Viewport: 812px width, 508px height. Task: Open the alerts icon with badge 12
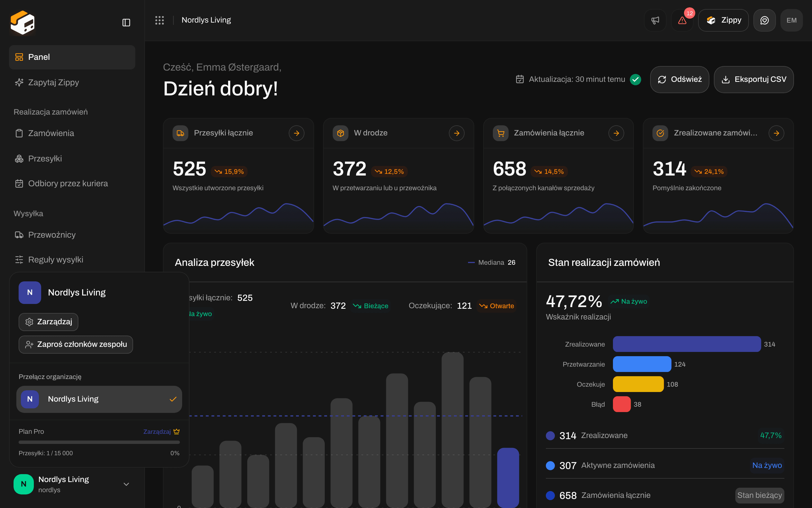pos(682,20)
